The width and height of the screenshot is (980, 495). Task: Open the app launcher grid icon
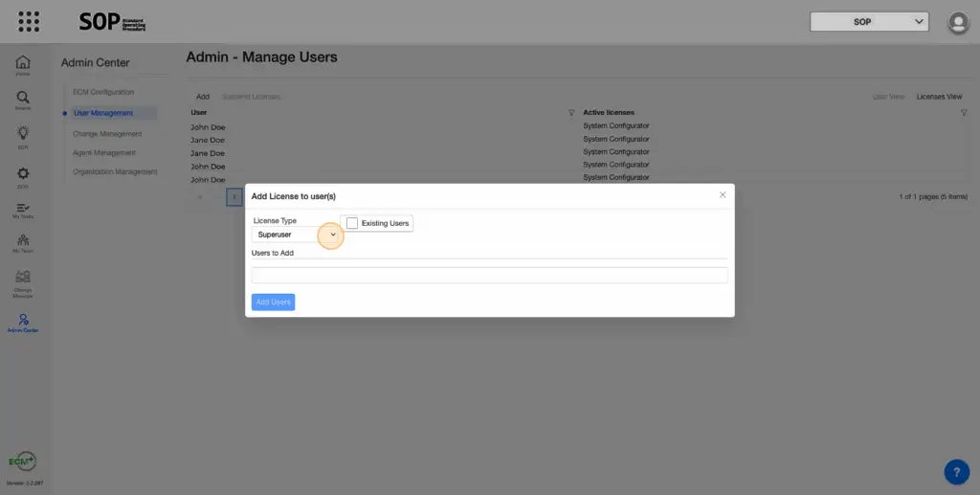coord(29,21)
